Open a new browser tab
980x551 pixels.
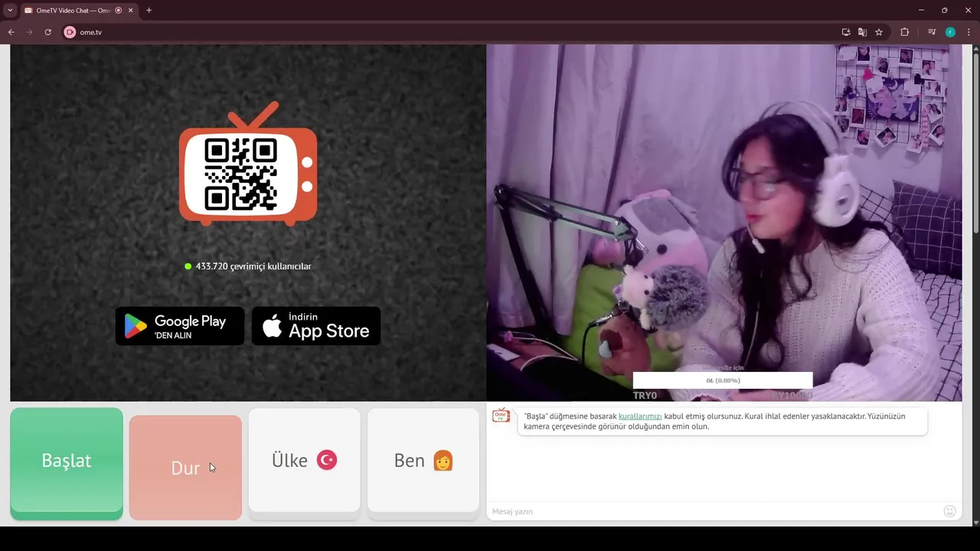149,11
